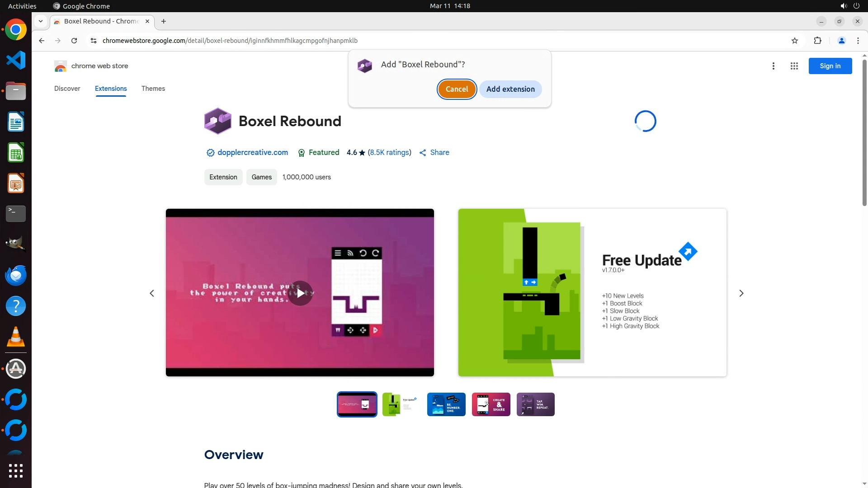868x488 pixels.
Task: Open the Extensions puzzle icon
Action: click(x=817, y=41)
